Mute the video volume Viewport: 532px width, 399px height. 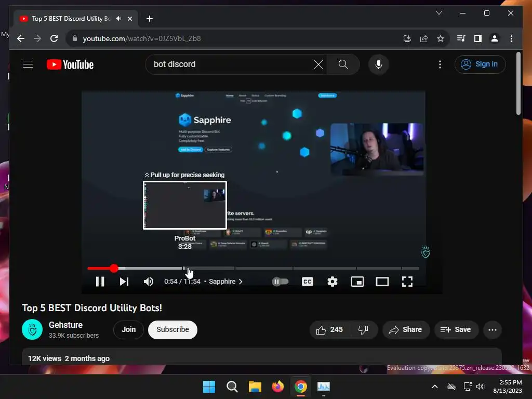148,282
